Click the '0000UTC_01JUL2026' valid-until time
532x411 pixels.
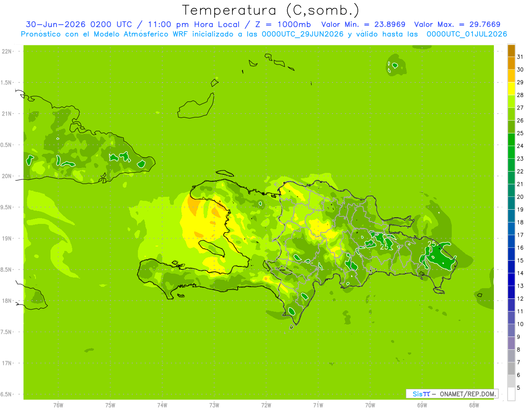point(467,34)
